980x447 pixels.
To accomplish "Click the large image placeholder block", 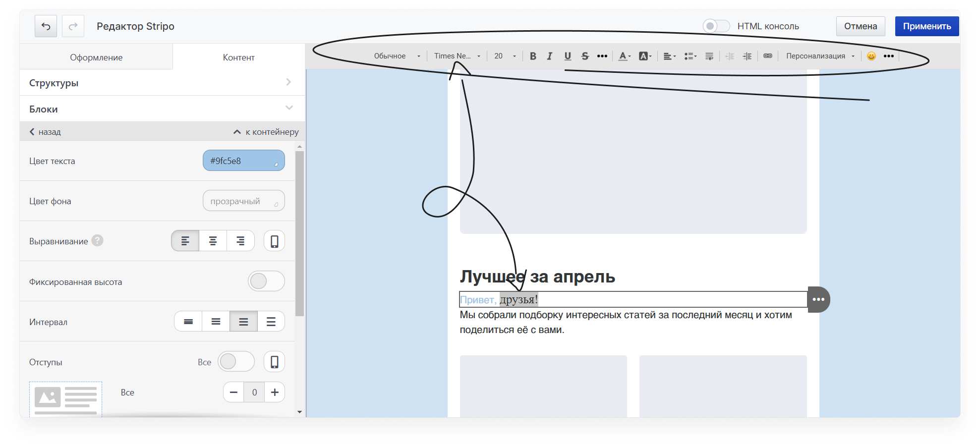I will click(634, 152).
